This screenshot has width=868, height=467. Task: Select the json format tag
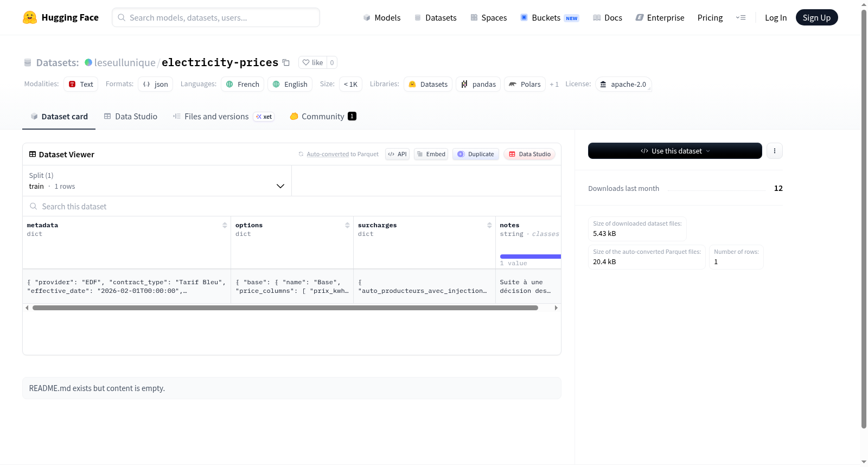pos(155,84)
